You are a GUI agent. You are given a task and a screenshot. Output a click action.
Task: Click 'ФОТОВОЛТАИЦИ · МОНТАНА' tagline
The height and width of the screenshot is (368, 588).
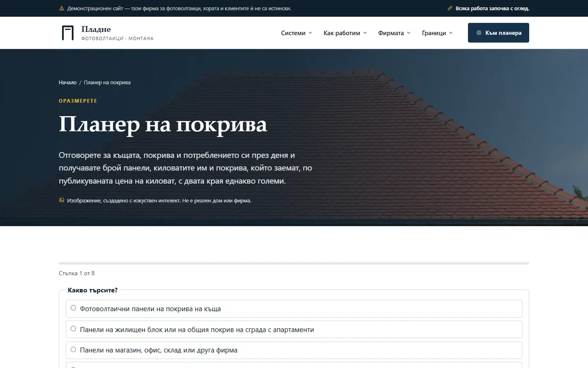pyautogui.click(x=118, y=38)
